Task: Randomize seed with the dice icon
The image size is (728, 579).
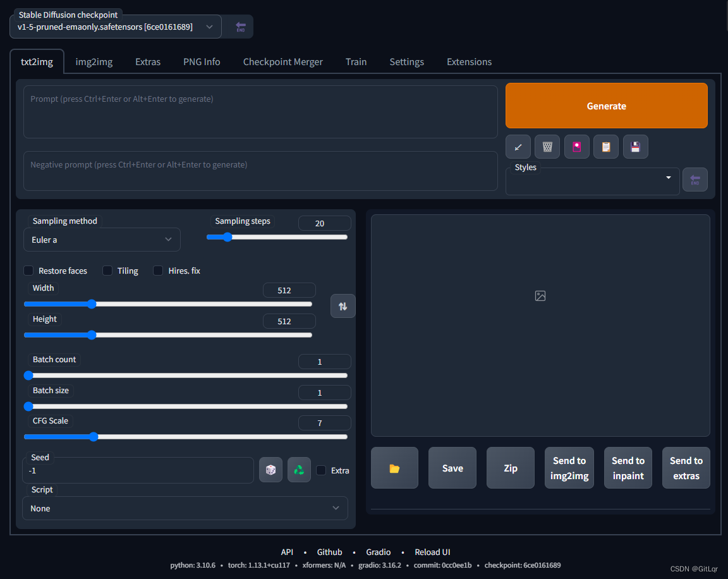Action: (270, 470)
